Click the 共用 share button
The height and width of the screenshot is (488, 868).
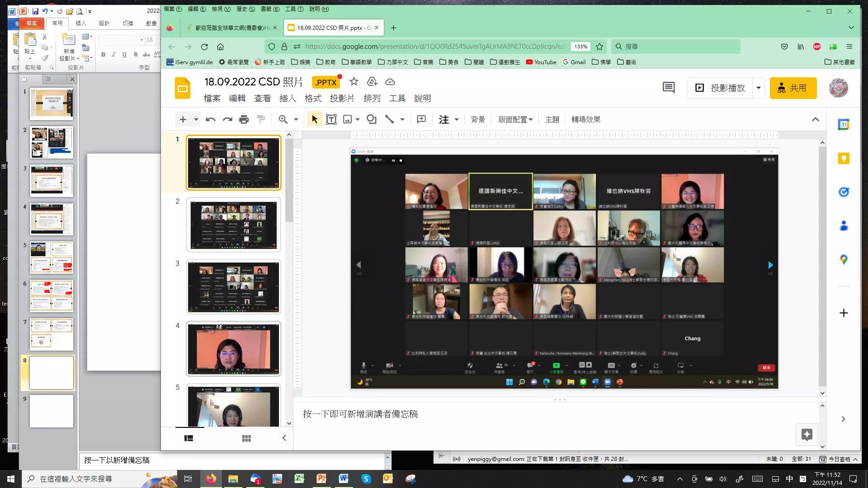coord(793,88)
